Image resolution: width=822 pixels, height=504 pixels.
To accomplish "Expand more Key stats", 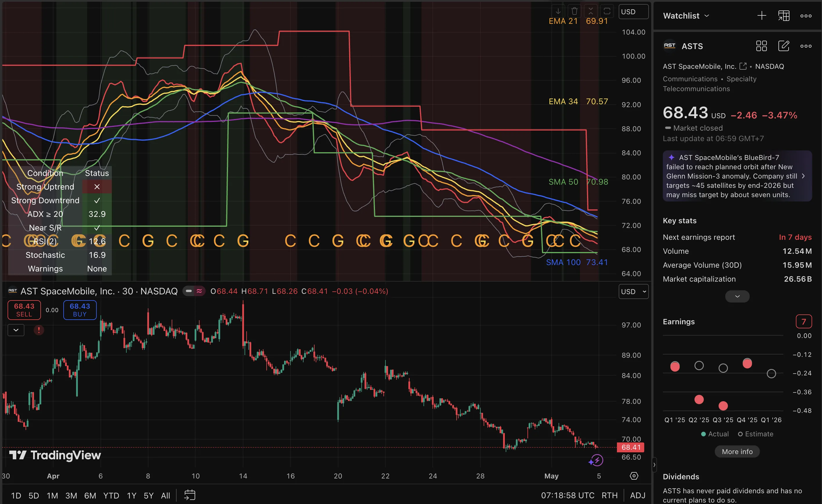I will 737,296.
